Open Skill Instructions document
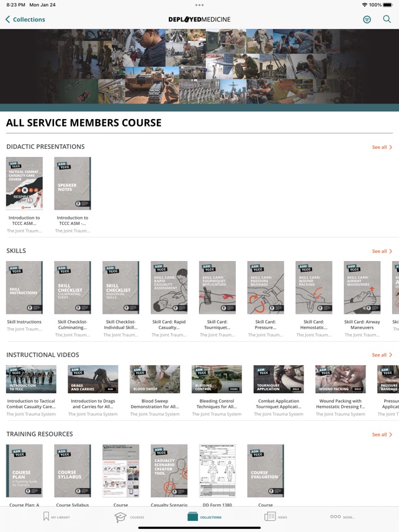399x532 pixels. pos(24,287)
